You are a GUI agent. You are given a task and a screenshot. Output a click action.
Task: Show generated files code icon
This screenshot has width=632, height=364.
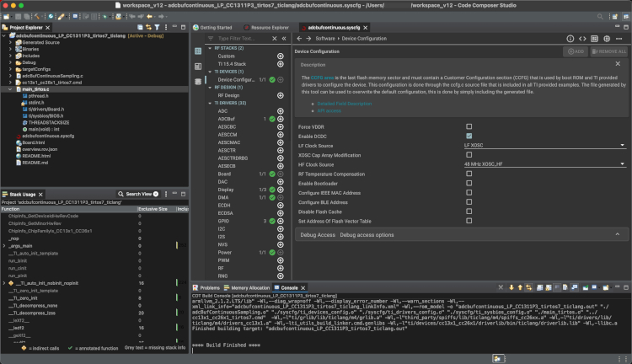tap(582, 39)
